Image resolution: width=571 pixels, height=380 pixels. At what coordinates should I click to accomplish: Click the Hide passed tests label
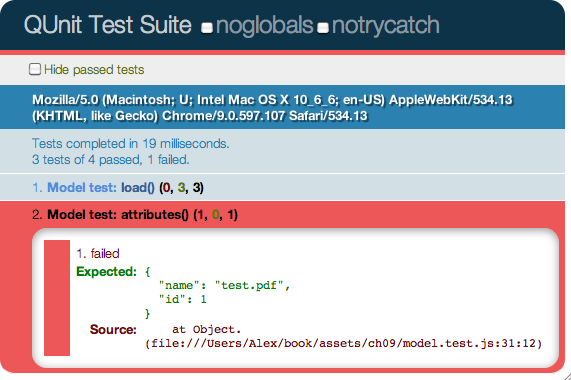click(x=94, y=70)
